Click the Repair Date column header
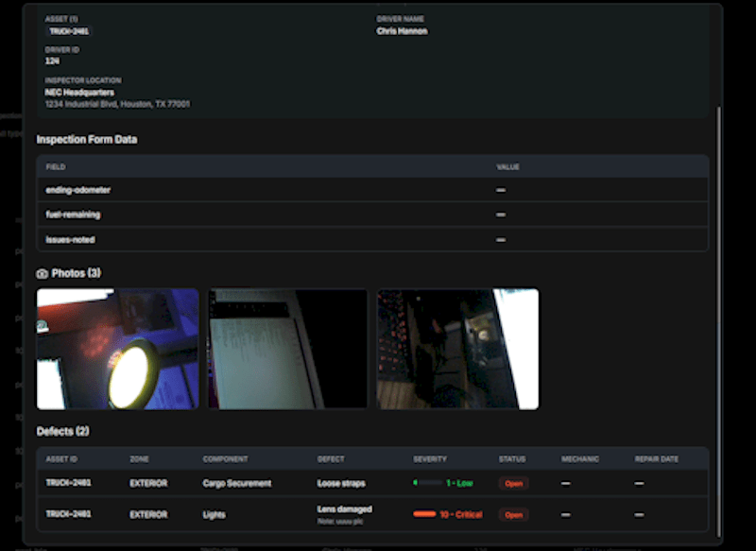This screenshot has width=756, height=551. [656, 459]
